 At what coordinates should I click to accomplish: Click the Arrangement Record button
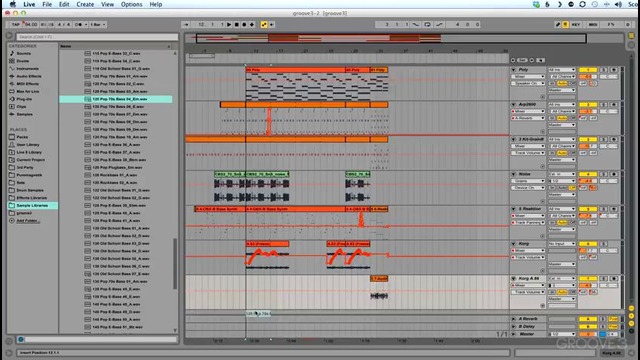coord(244,24)
